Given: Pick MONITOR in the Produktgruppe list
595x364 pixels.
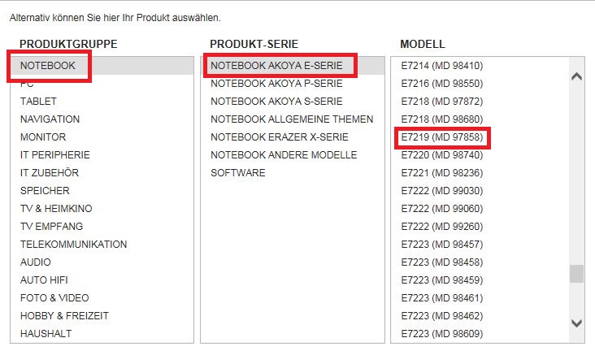Looking at the screenshot, I should click(x=43, y=137).
